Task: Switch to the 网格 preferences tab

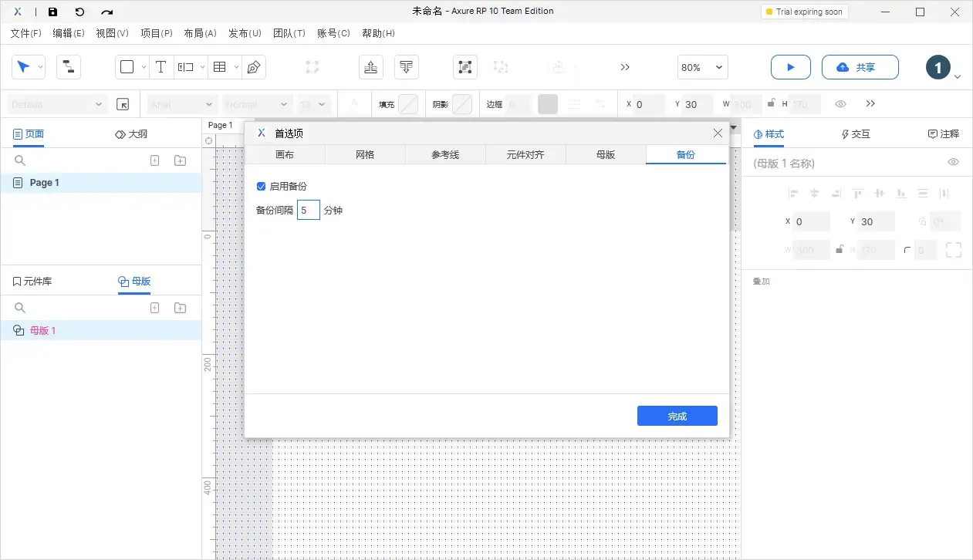Action: 365,155
